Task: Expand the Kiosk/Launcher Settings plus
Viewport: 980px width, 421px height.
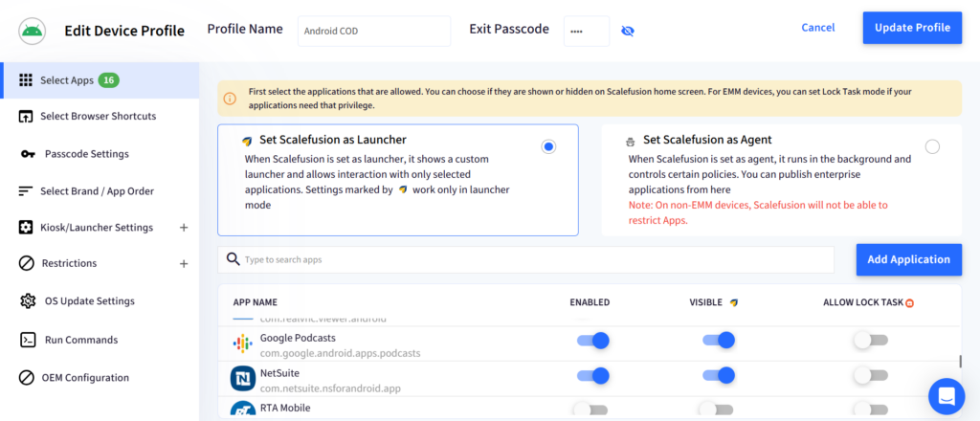Action: pyautogui.click(x=184, y=228)
